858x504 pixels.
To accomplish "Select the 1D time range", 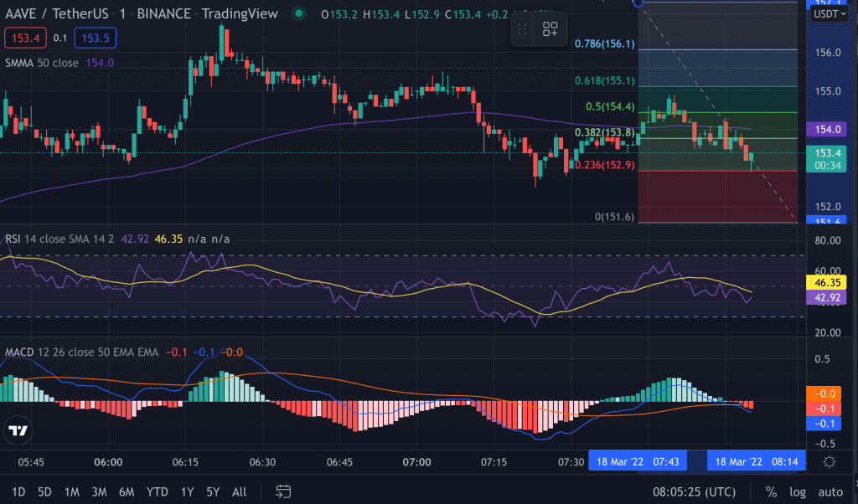I will pos(18,491).
